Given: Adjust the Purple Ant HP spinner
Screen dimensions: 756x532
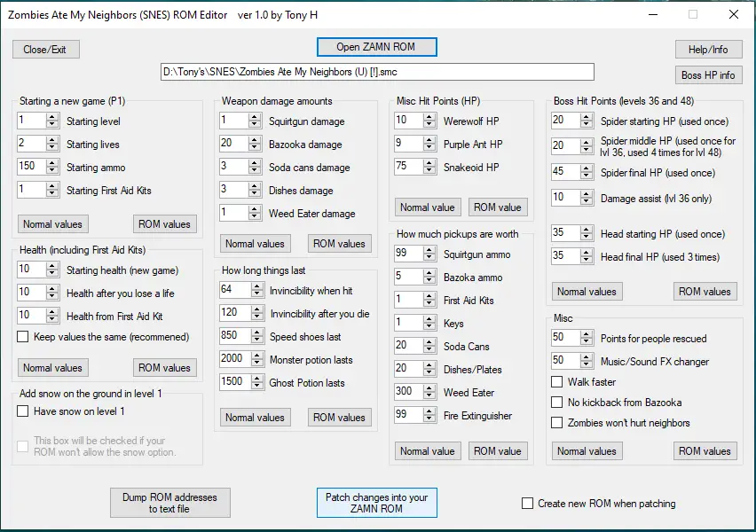Looking at the screenshot, I should click(x=429, y=144).
